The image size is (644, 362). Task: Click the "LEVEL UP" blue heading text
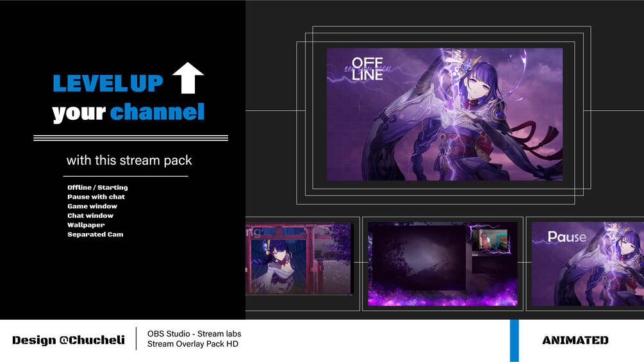[x=108, y=83]
